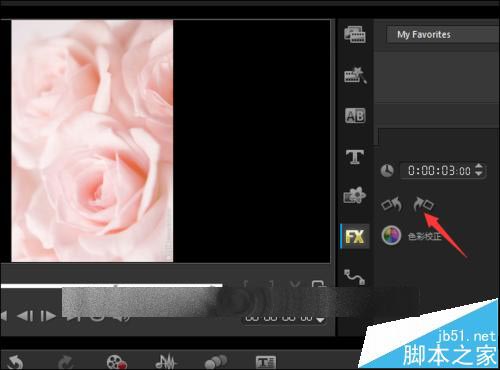Open the Record/Capture option film reel

click(x=117, y=362)
